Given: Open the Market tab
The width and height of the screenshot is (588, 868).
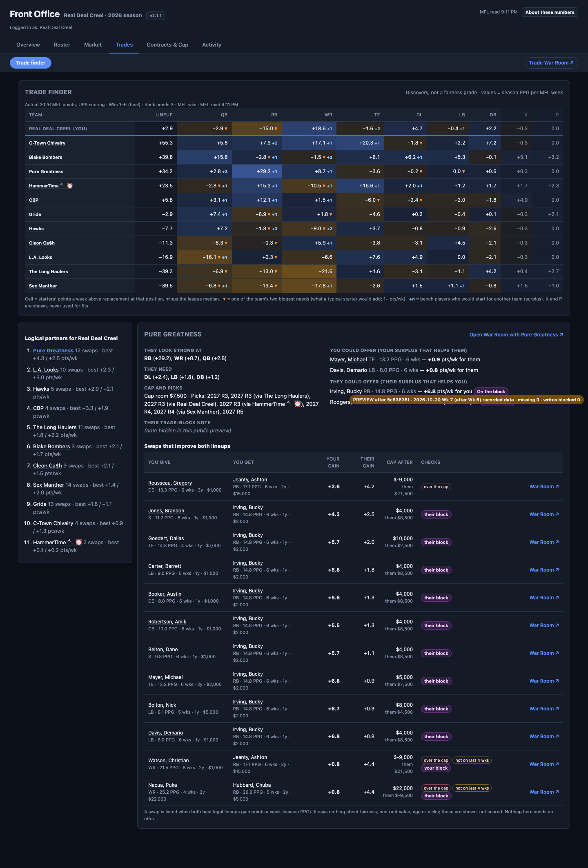Looking at the screenshot, I should 93,45.
